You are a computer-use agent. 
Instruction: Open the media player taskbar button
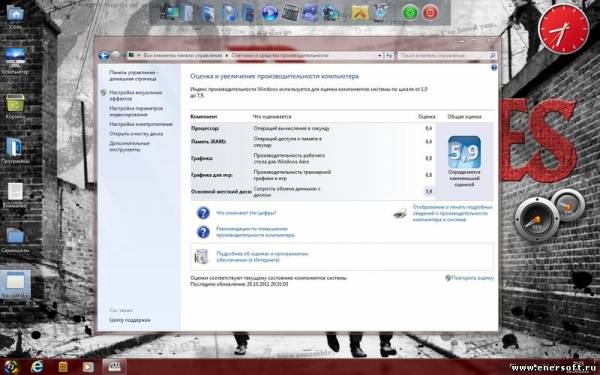[x=88, y=367]
